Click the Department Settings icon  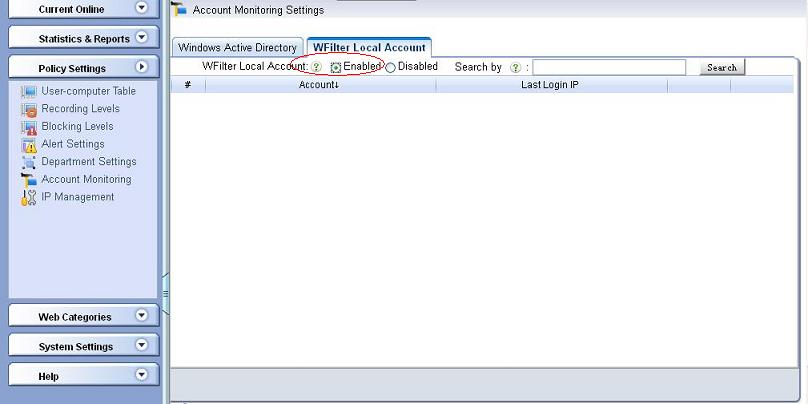[x=29, y=162]
